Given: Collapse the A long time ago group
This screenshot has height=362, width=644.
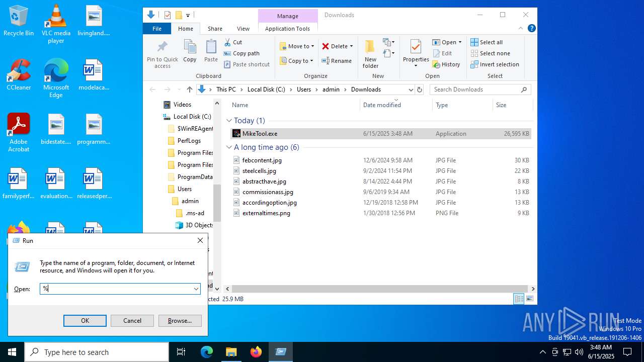Looking at the screenshot, I should click(x=229, y=147).
